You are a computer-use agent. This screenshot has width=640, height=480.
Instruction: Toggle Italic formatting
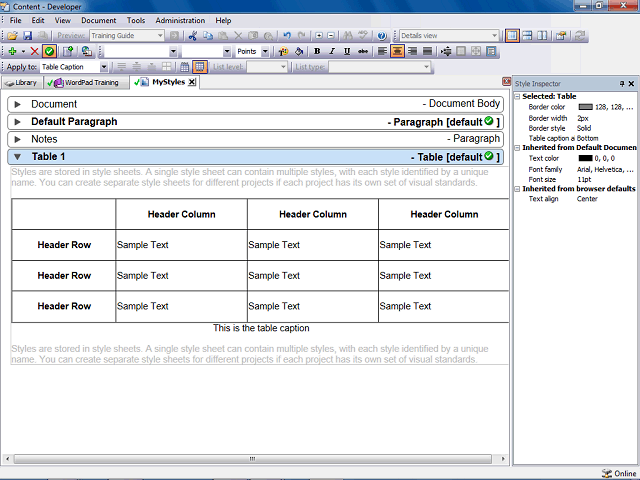(332, 51)
